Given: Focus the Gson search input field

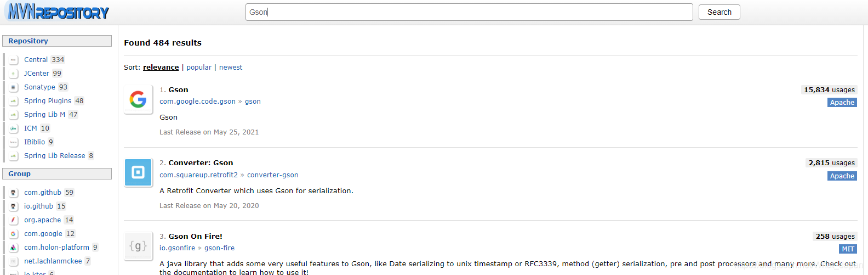Looking at the screenshot, I should coord(469,12).
